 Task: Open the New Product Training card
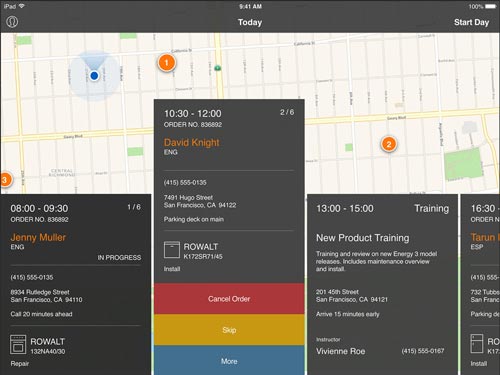(x=382, y=285)
